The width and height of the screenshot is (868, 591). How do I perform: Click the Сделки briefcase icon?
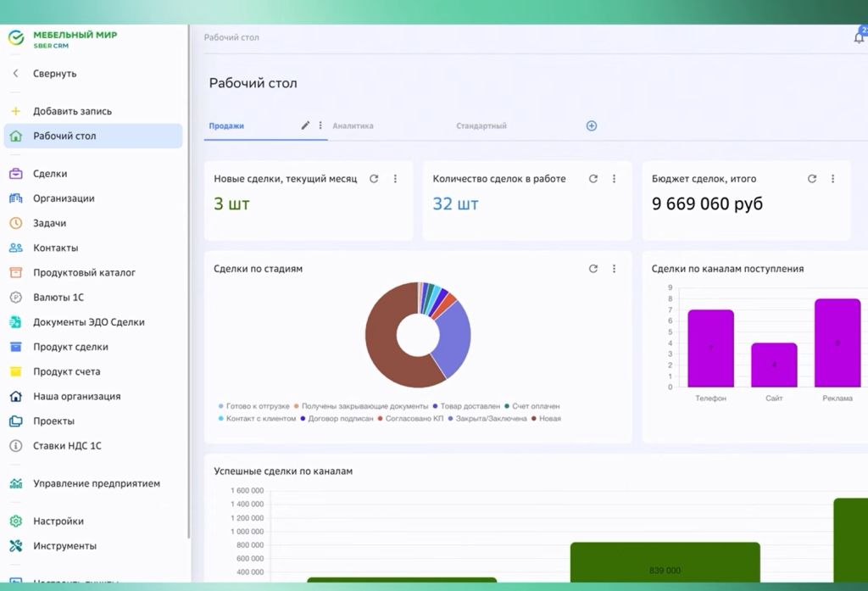[15, 173]
